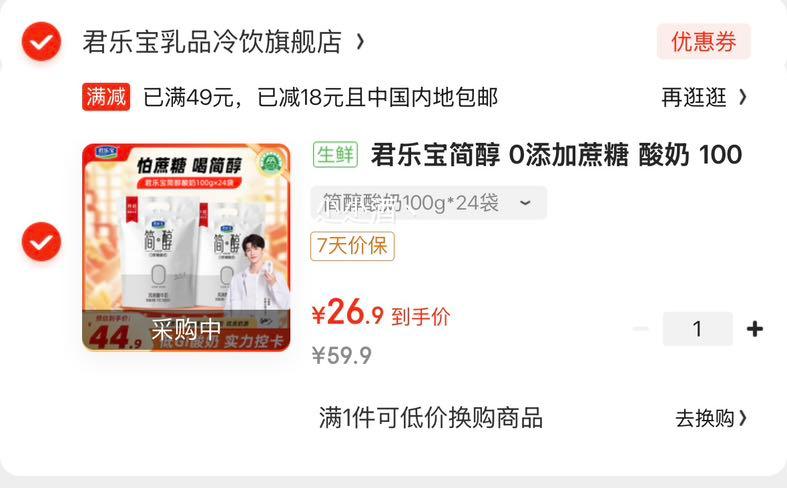Tap the 采购中 label on thumbnail
The width and height of the screenshot is (787, 488).
coord(186,329)
